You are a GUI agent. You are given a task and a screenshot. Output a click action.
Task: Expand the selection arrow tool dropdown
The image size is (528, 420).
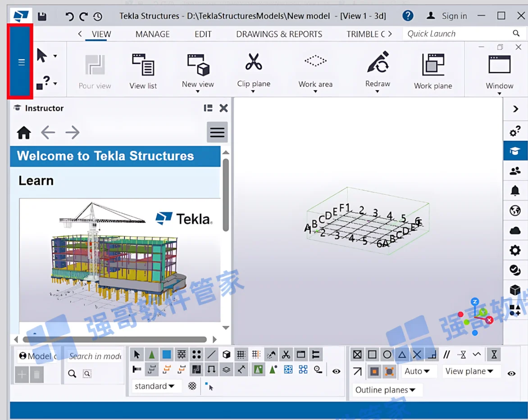point(55,56)
